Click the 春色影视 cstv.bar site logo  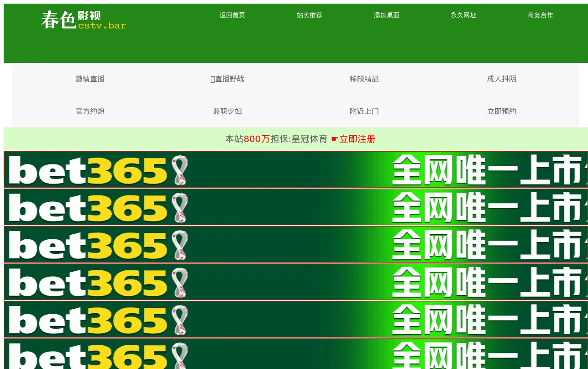point(83,20)
